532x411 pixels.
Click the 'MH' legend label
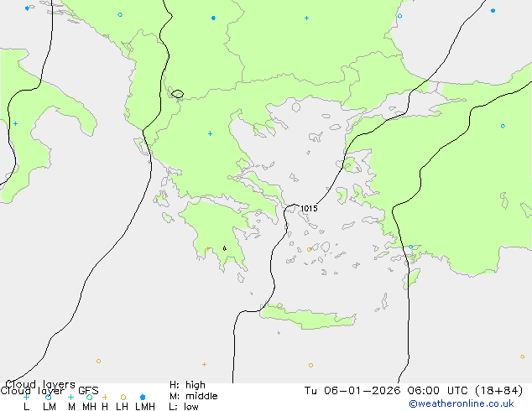point(89,407)
